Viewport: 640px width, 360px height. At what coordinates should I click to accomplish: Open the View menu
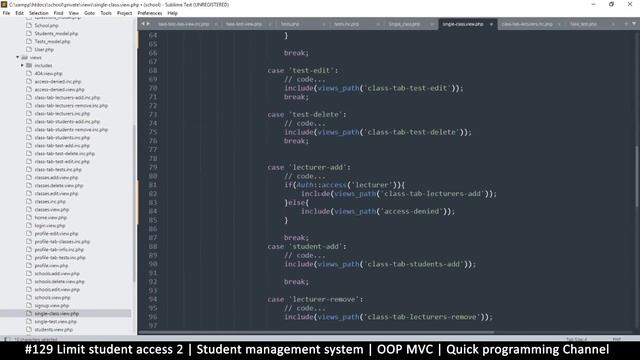[73, 13]
